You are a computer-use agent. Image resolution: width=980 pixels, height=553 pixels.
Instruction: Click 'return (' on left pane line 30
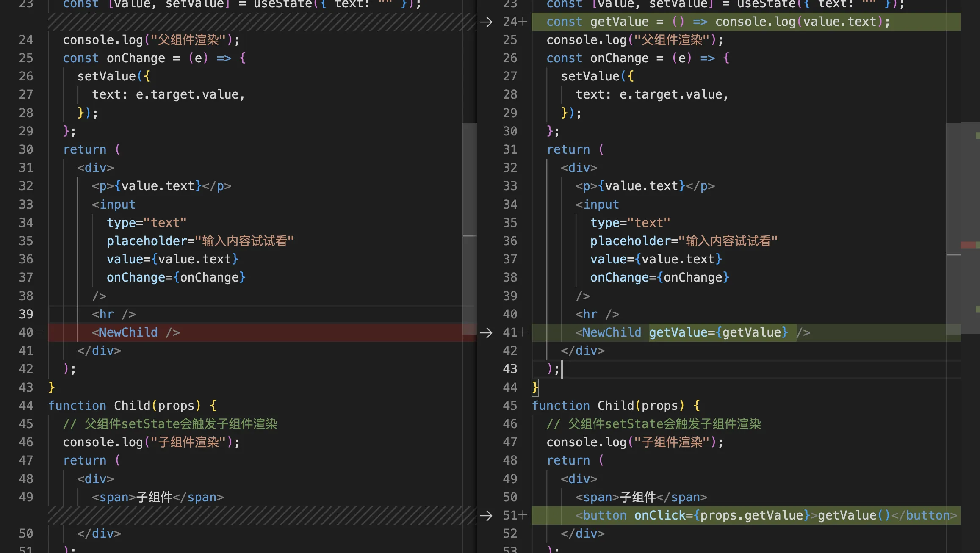click(92, 149)
